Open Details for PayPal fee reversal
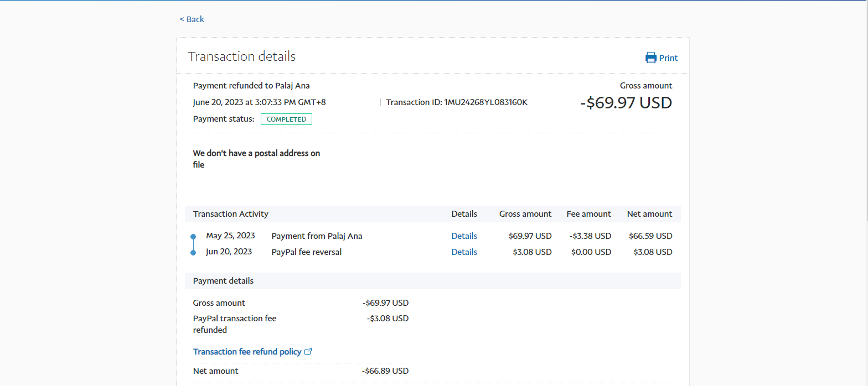Viewport: 868px width, 386px height. point(464,252)
